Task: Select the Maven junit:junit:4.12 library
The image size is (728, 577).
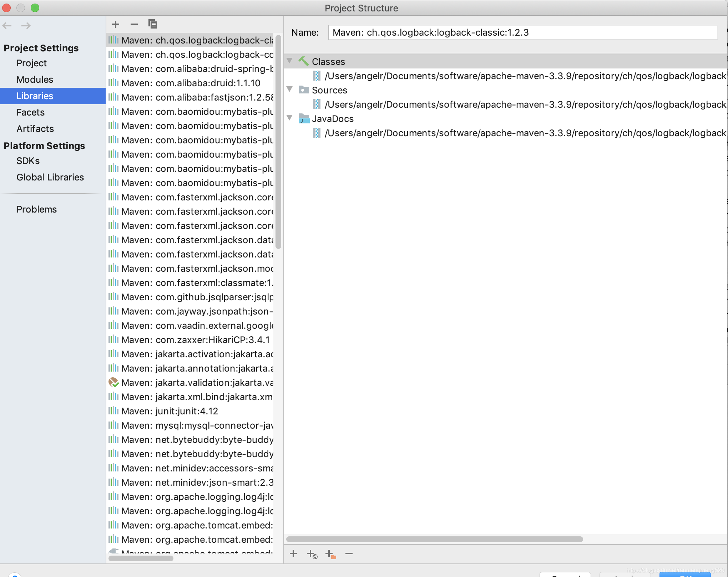Action: pos(170,411)
